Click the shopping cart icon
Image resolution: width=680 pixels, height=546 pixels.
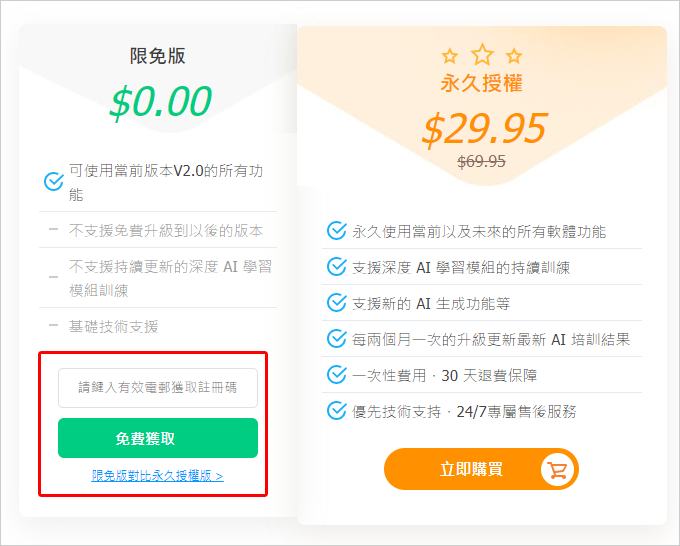[x=557, y=469]
